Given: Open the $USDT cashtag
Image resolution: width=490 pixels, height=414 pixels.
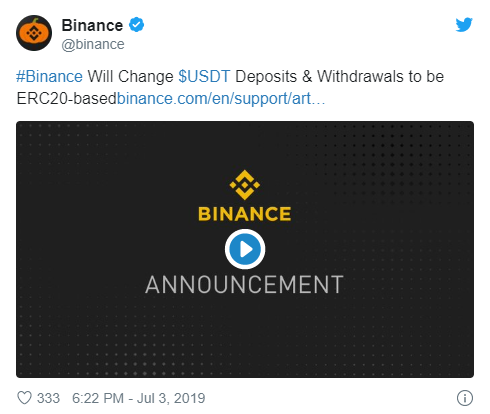Looking at the screenshot, I should pos(204,76).
